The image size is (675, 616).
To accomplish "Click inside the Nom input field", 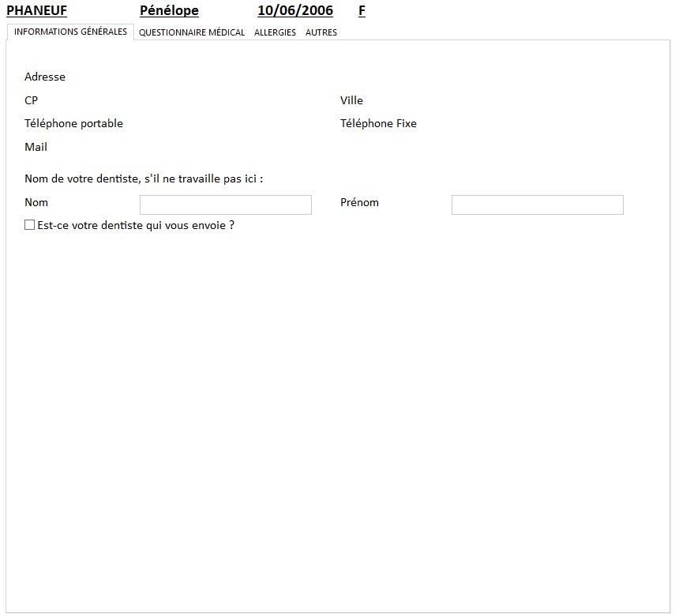I will tap(225, 205).
